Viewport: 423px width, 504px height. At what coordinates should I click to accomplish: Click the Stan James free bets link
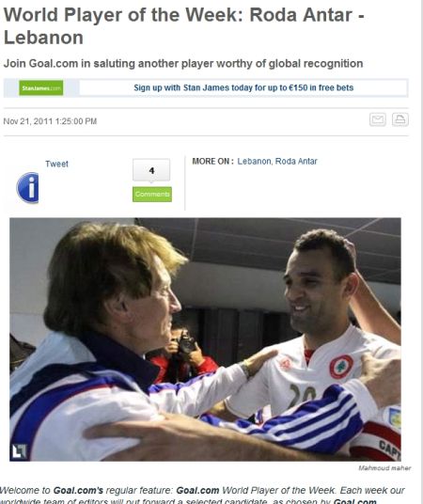(243, 87)
